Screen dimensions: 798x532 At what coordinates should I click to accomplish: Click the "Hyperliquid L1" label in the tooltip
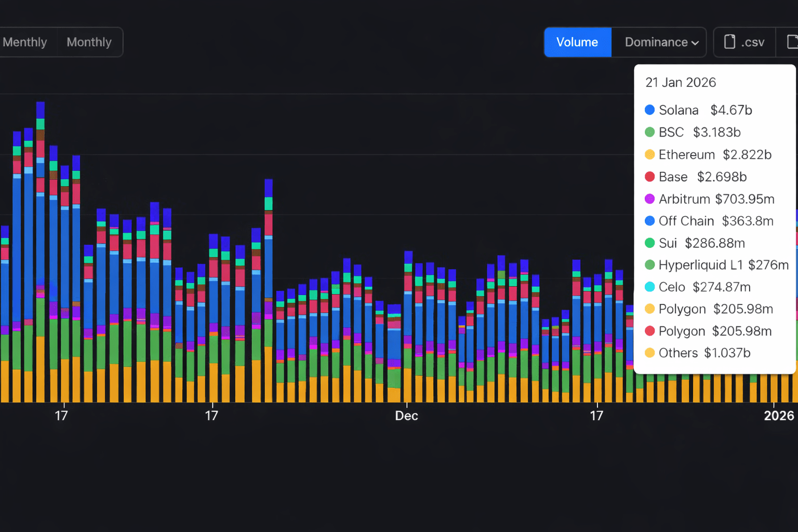click(x=701, y=265)
